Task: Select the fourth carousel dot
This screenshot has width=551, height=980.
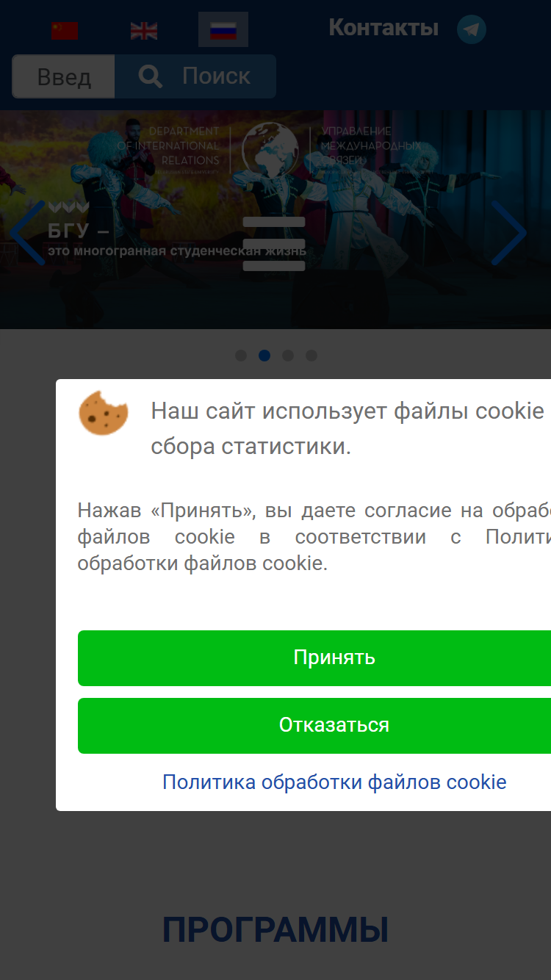Action: pyautogui.click(x=311, y=356)
